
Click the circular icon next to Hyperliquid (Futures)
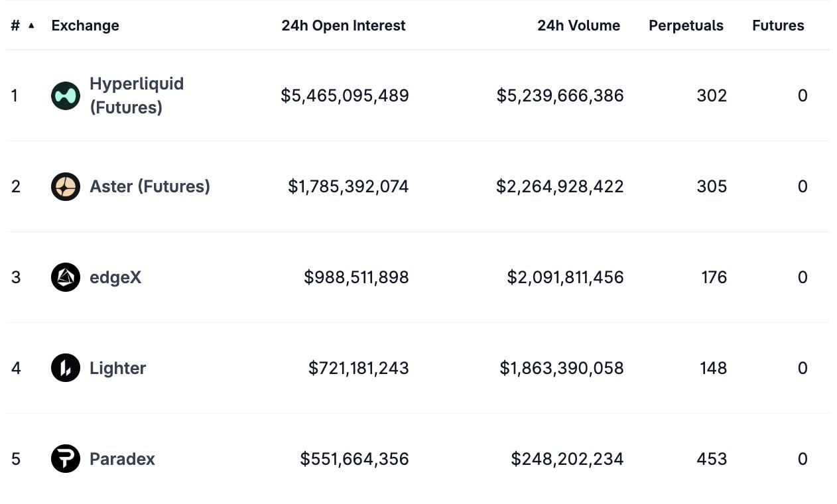[x=65, y=95]
